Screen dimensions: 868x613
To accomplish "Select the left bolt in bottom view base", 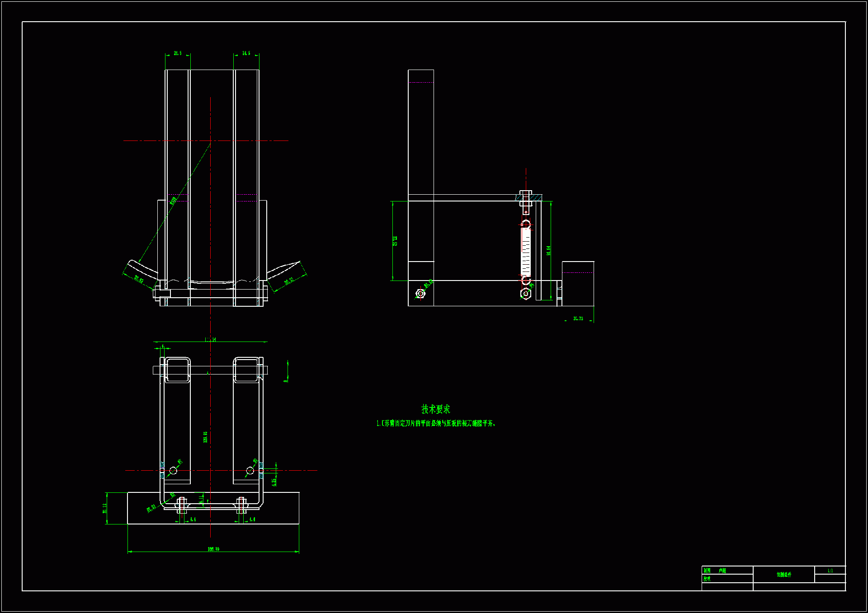I will (x=182, y=505).
